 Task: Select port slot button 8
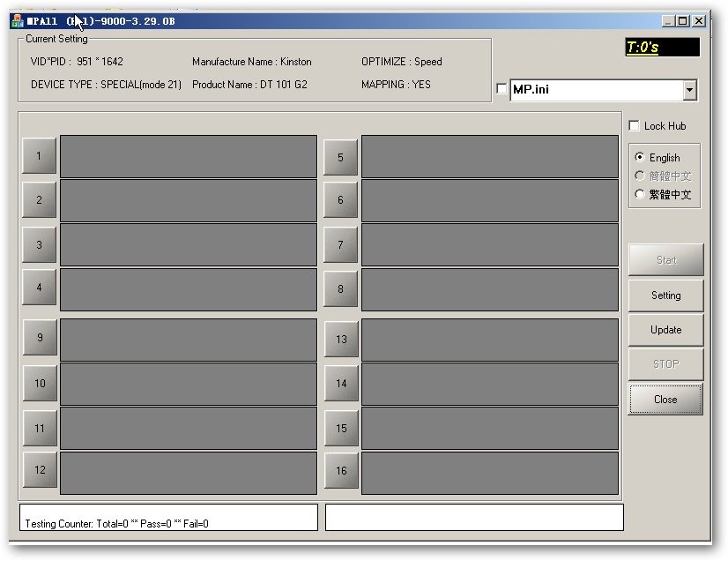click(x=340, y=289)
